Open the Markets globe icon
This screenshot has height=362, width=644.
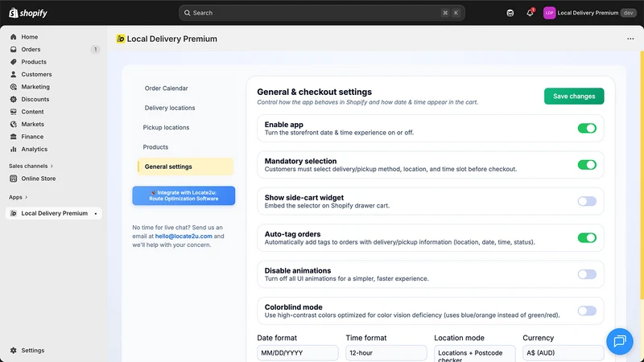pyautogui.click(x=14, y=125)
